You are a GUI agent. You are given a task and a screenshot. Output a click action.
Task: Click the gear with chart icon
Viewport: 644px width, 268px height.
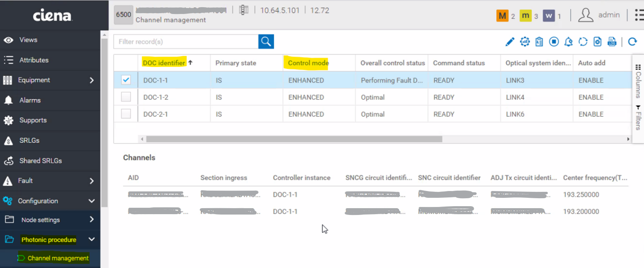pyautogui.click(x=525, y=42)
